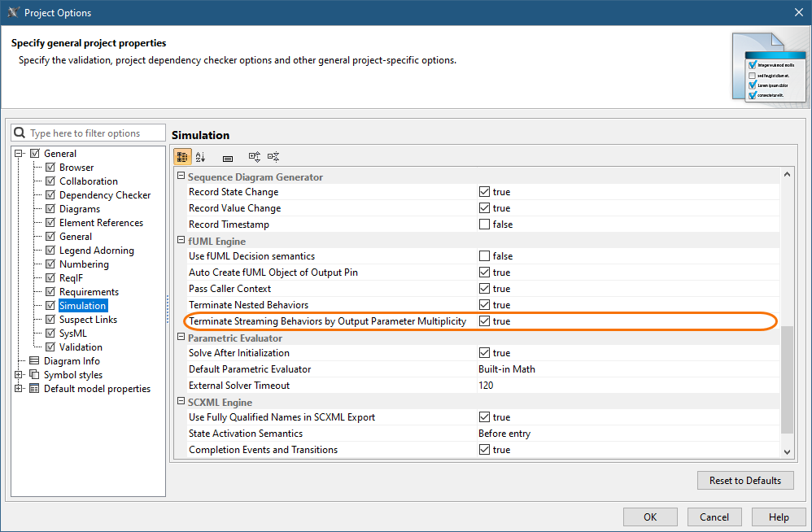Open the Default Parametric Evaluator value dropdown

(626, 369)
